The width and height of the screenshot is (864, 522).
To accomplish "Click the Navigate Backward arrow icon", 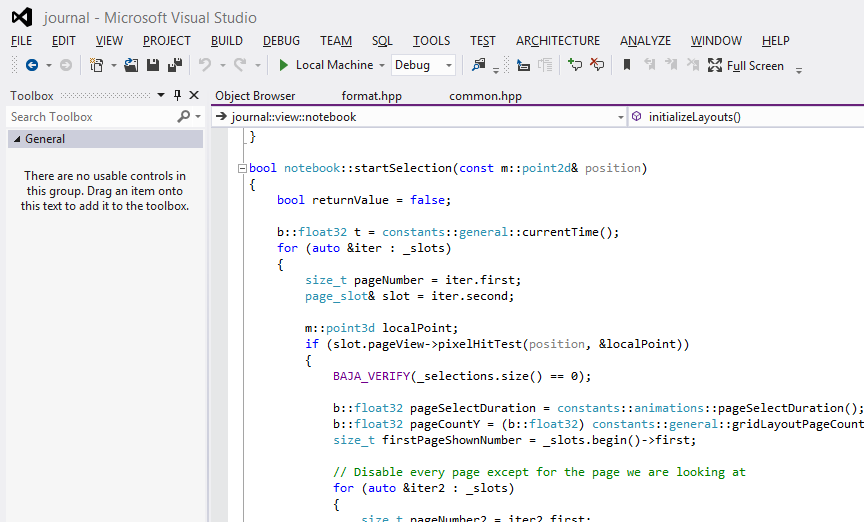I will pyautogui.click(x=32, y=65).
